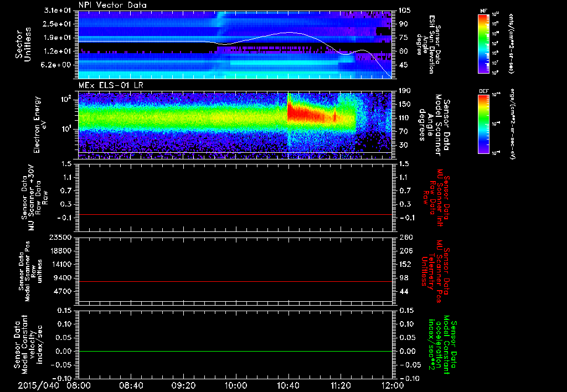Select the 10:00 time axis label

(236, 385)
